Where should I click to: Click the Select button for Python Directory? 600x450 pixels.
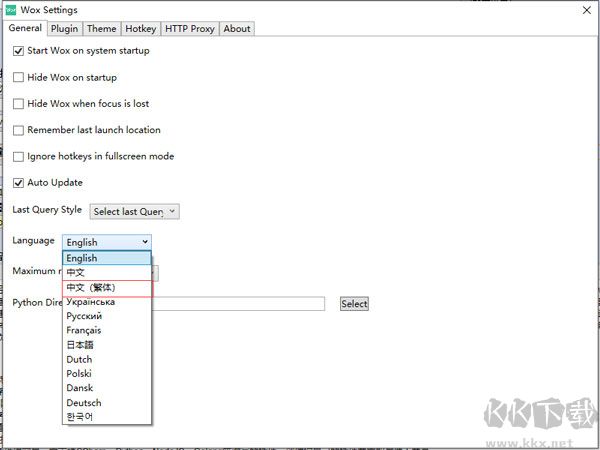tap(354, 304)
